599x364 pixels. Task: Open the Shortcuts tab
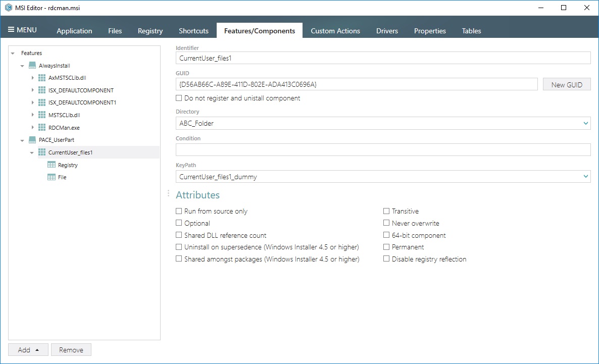(x=193, y=31)
